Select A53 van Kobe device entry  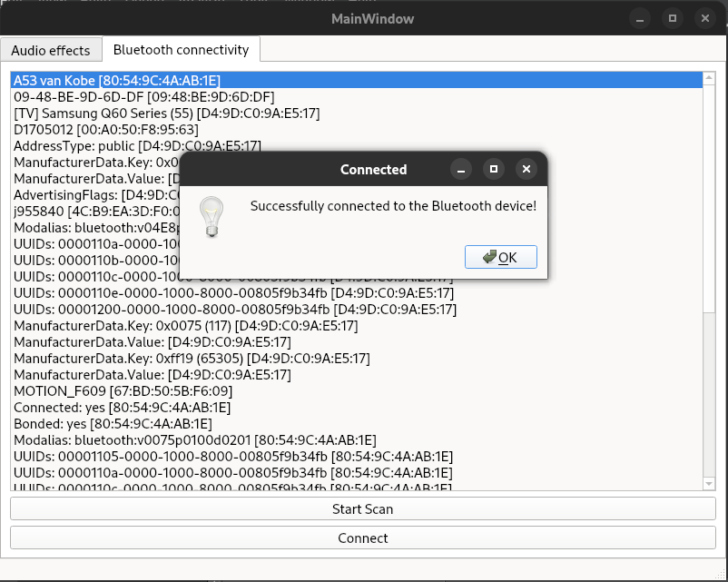click(117, 81)
